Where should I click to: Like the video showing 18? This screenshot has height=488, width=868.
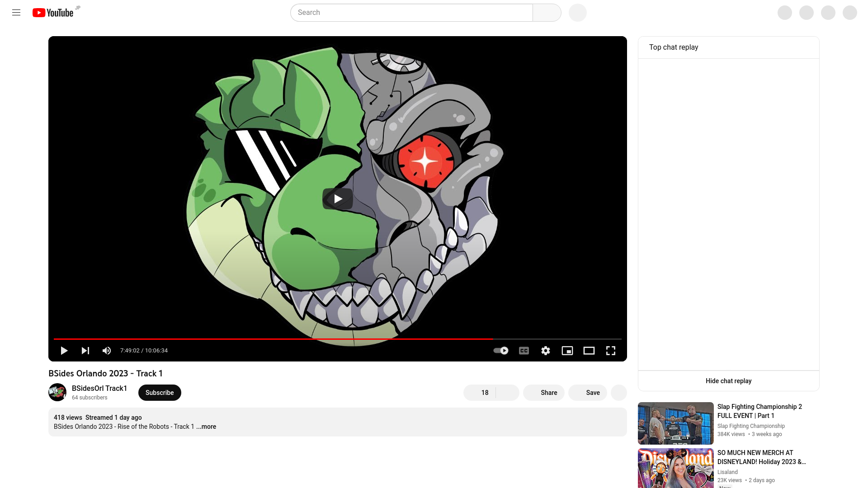(480, 393)
